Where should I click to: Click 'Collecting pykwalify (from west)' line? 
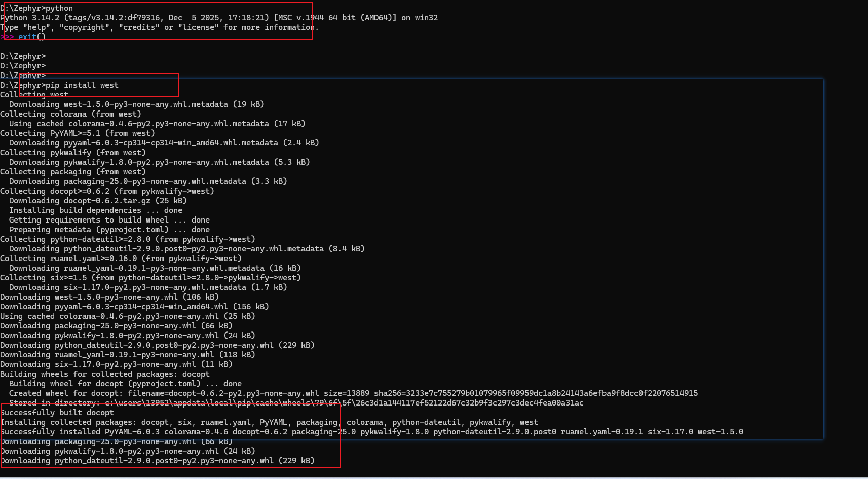click(x=73, y=153)
